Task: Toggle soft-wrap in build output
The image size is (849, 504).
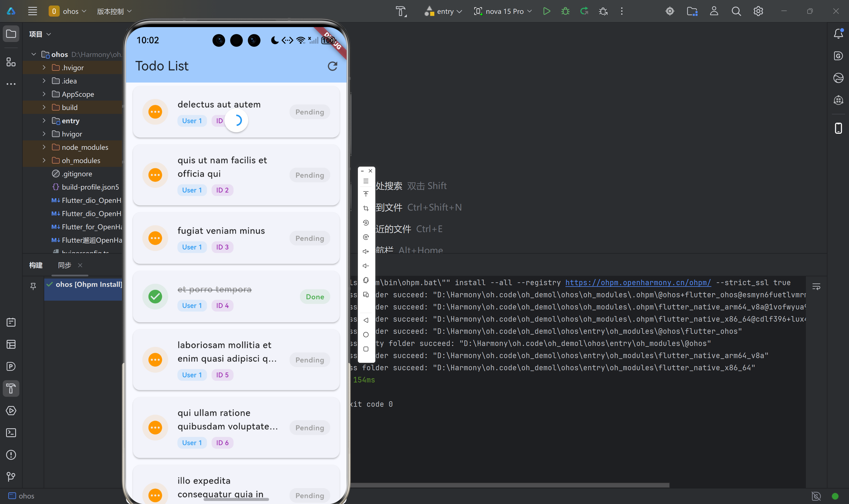Action: tap(816, 287)
